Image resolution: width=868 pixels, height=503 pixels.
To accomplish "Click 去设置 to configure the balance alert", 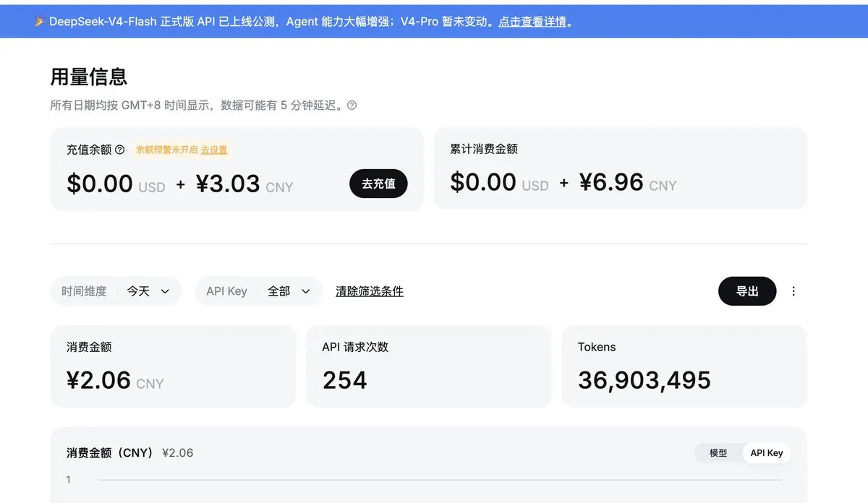I will tap(214, 150).
